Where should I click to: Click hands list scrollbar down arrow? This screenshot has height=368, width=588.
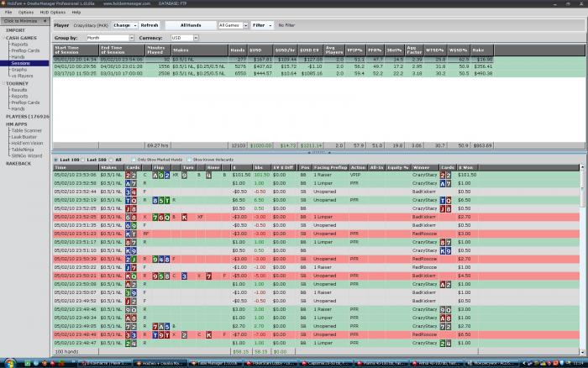pyautogui.click(x=582, y=352)
